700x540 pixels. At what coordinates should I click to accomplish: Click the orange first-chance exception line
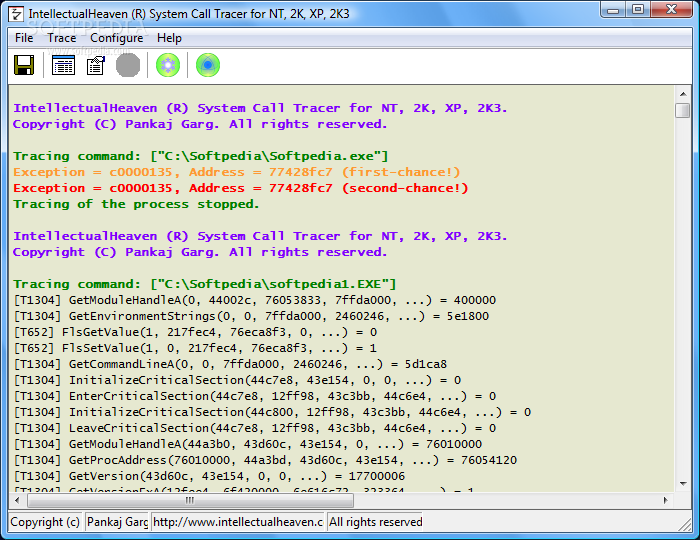(x=237, y=172)
